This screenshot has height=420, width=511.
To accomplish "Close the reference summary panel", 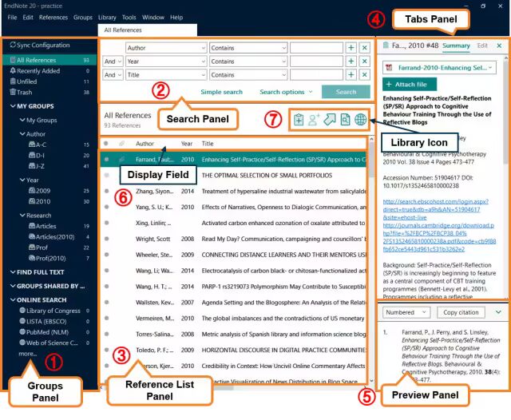I will coord(499,46).
